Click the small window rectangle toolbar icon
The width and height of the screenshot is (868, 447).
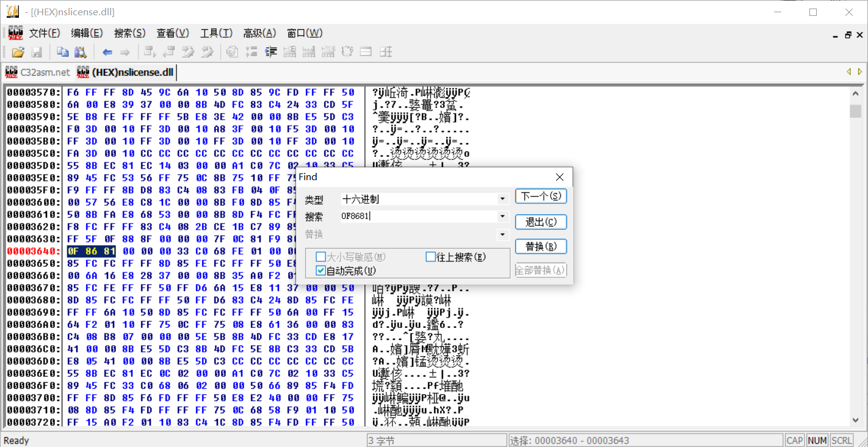click(x=366, y=52)
